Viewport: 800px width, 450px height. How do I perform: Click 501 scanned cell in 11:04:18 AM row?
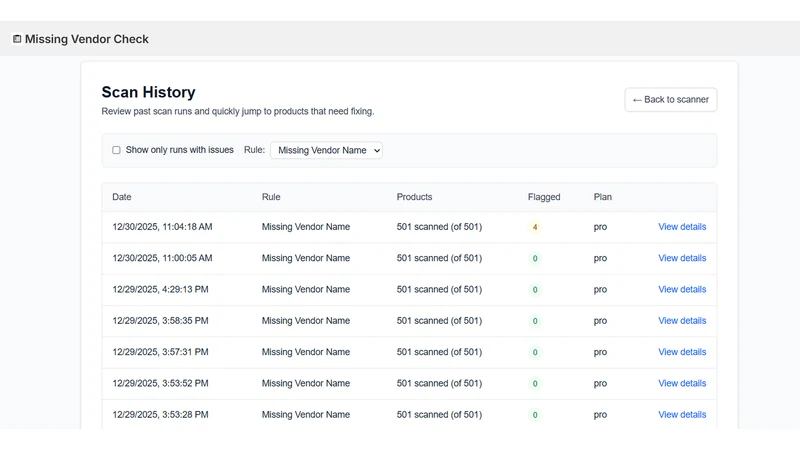click(x=439, y=227)
